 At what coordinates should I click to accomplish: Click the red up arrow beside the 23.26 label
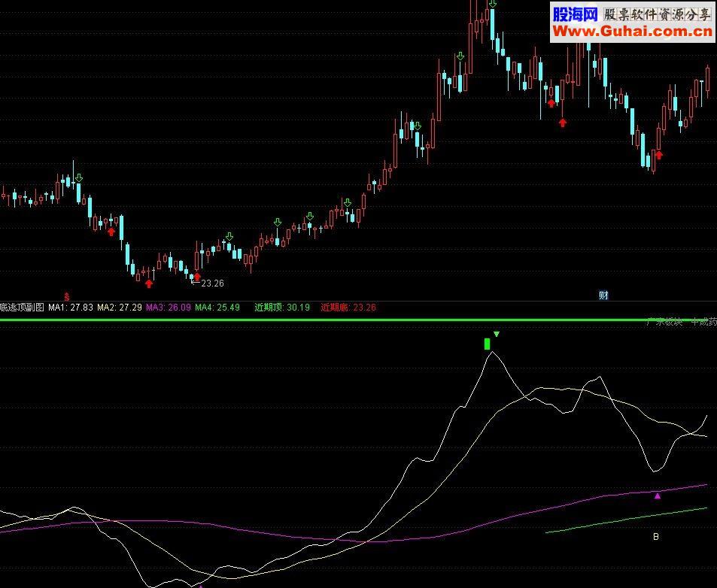click(x=197, y=277)
